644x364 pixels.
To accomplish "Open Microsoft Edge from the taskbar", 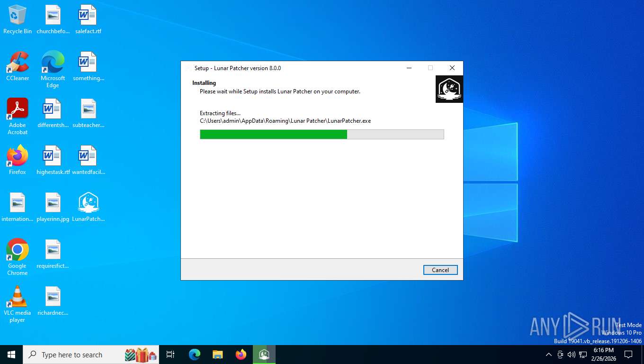I will (x=195, y=355).
